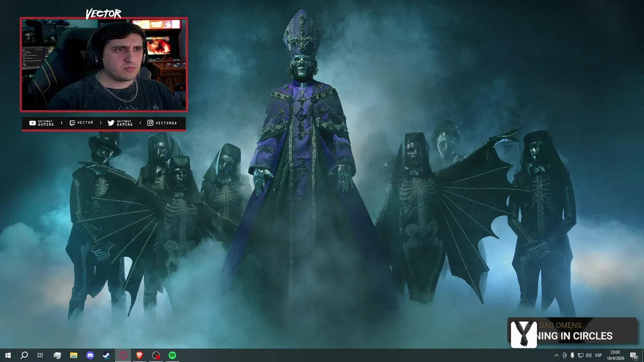Click the album art in the now-playing widget
Image resolution: width=644 pixels, height=362 pixels.
click(524, 334)
